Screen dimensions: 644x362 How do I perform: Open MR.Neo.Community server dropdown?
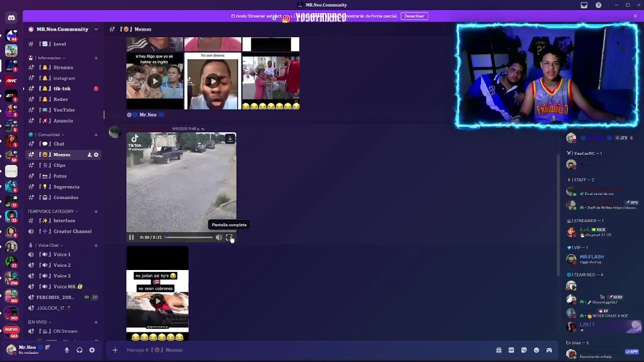point(63,29)
